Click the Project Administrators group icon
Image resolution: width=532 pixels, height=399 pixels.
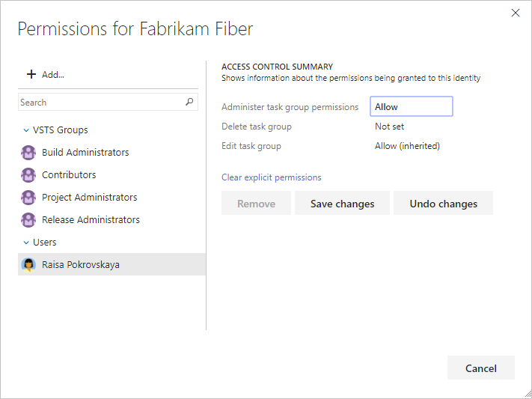point(28,198)
